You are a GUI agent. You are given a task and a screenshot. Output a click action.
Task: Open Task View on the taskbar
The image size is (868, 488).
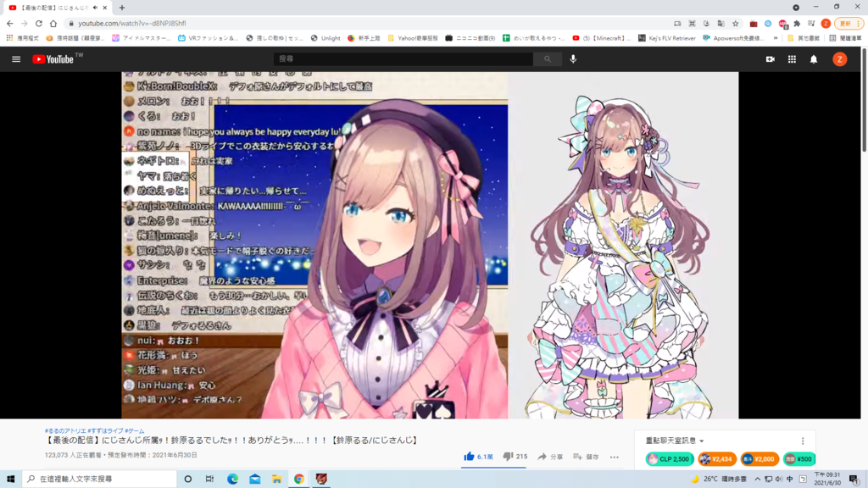(209, 479)
